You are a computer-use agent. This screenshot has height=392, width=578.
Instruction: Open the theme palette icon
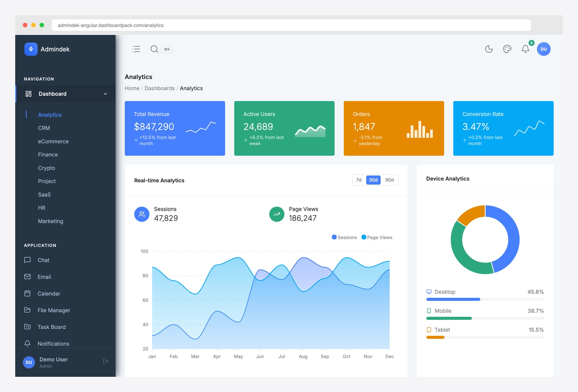(x=507, y=49)
